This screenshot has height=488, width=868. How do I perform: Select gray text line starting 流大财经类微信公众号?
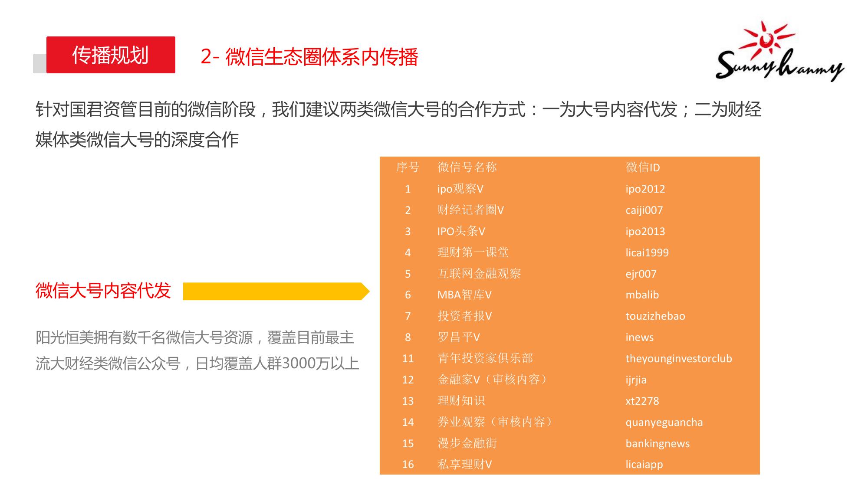[197, 364]
